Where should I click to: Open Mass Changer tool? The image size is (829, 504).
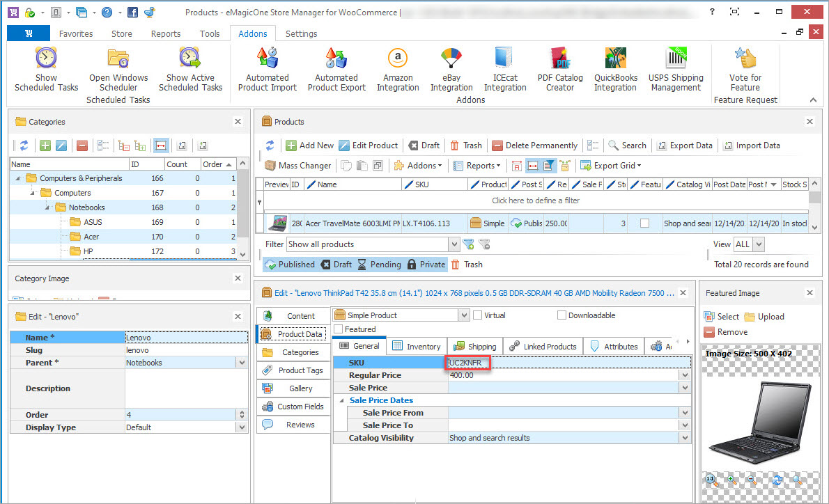coord(297,166)
